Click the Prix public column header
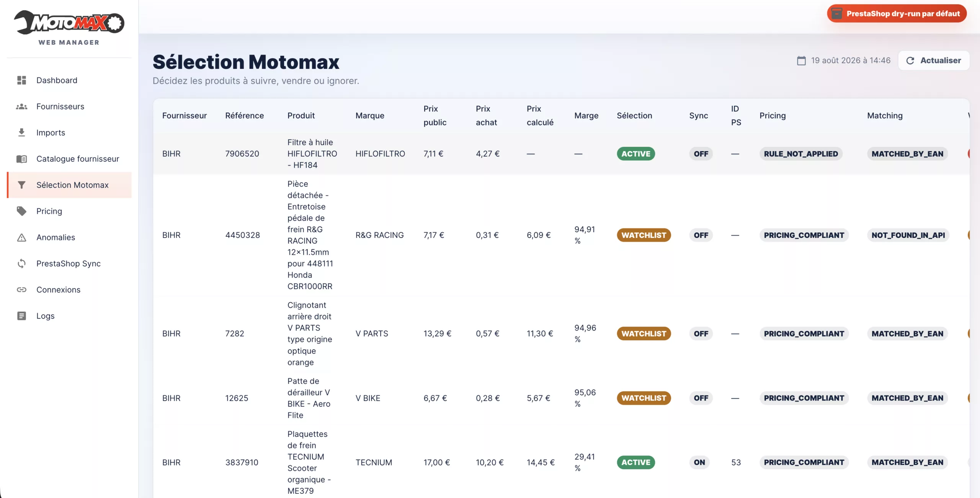 tap(435, 116)
